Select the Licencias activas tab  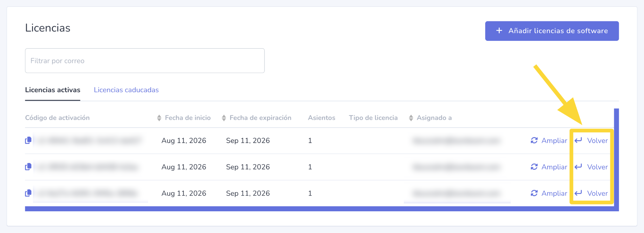point(53,90)
